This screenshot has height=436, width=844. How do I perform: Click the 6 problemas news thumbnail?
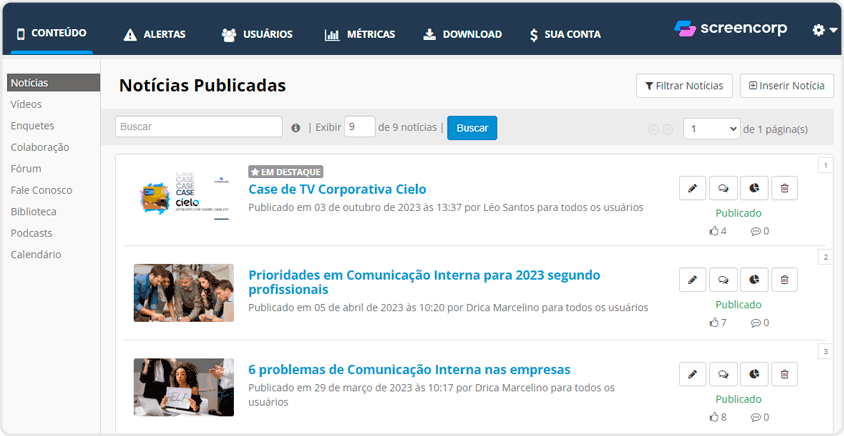tap(184, 387)
